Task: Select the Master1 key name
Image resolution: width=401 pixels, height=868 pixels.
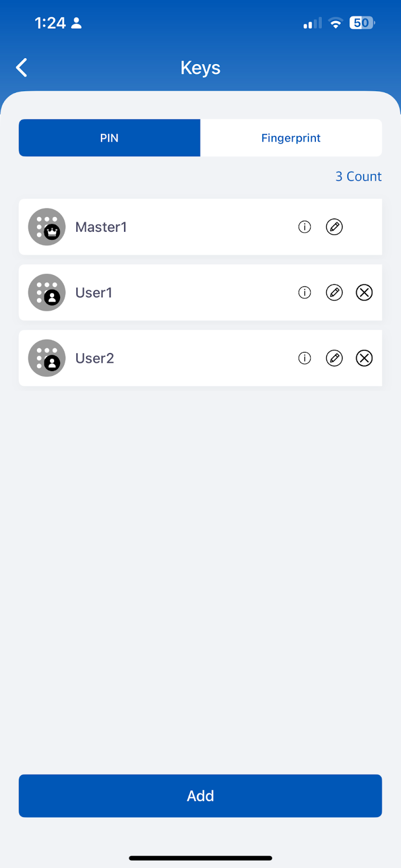Action: [x=101, y=227]
